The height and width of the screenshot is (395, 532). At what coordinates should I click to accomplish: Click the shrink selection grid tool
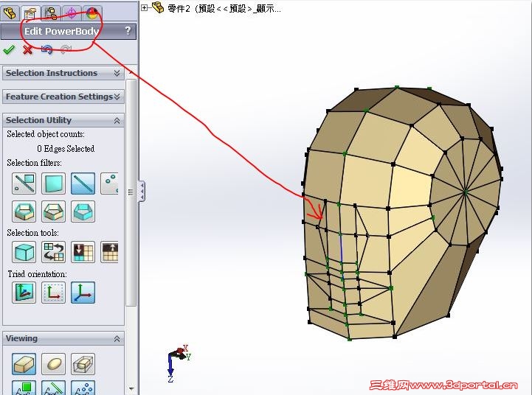point(83,252)
